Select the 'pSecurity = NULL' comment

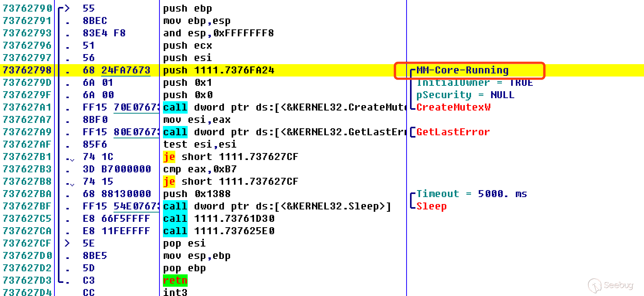pos(466,95)
